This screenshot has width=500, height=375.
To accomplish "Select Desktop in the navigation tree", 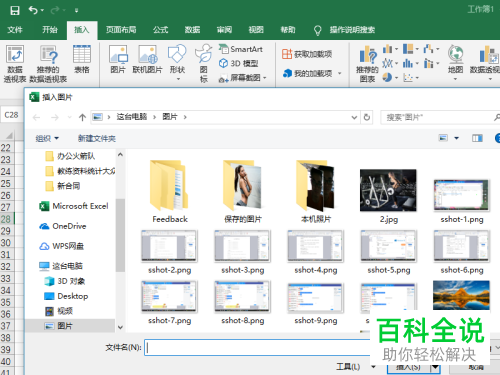I will pyautogui.click(x=66, y=296).
